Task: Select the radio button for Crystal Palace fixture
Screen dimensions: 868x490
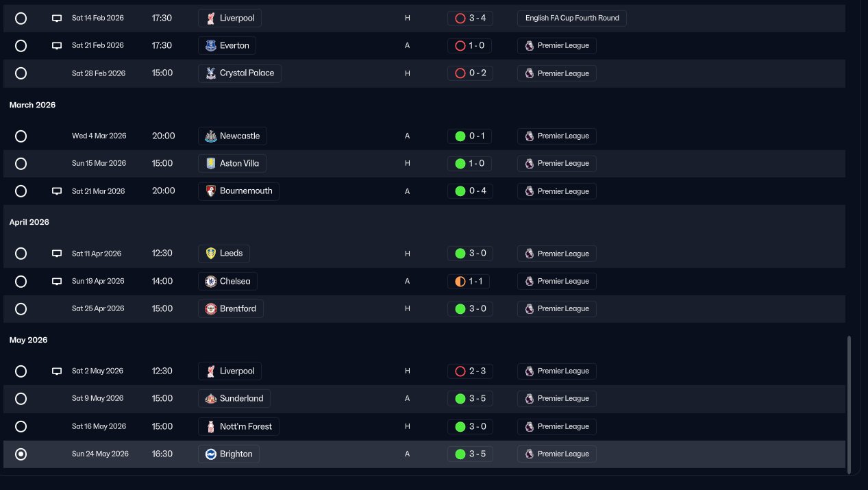Action: [21, 73]
